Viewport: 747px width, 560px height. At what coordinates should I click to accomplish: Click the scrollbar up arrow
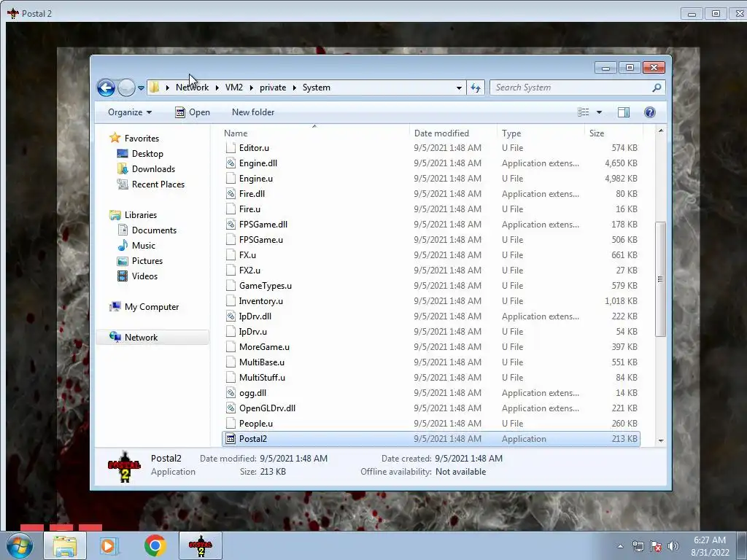coord(661,131)
